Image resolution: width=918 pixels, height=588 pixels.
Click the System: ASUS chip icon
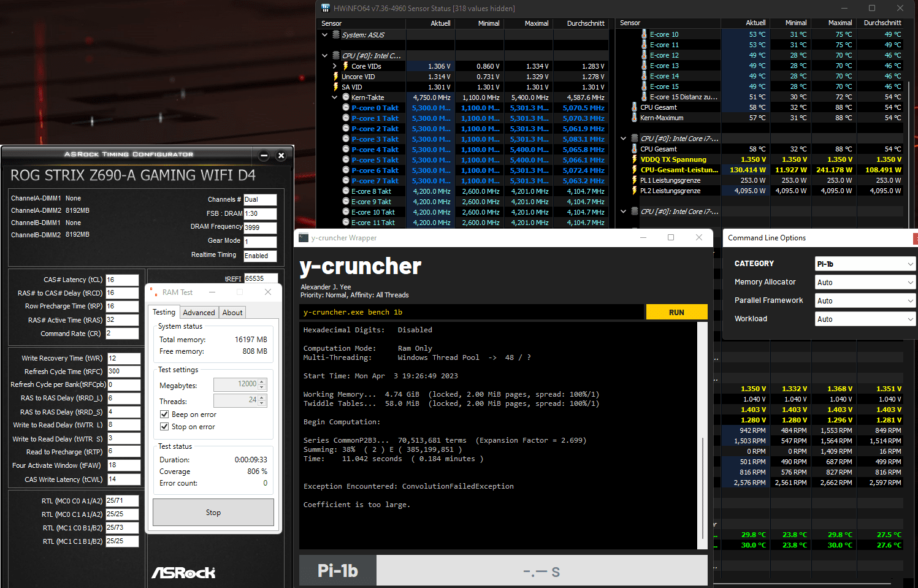pyautogui.click(x=336, y=35)
